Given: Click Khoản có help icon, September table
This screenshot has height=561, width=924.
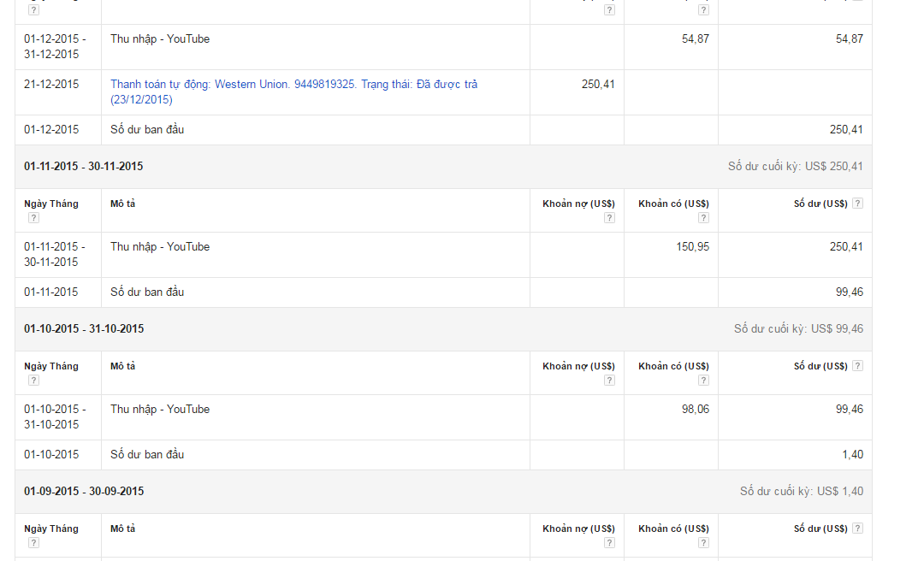Looking at the screenshot, I should click(703, 543).
